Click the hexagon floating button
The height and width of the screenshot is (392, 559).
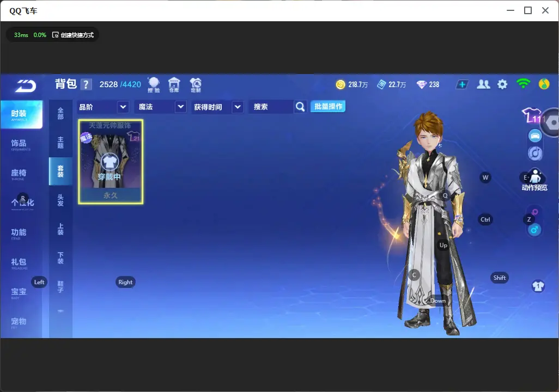pyautogui.click(x=551, y=122)
